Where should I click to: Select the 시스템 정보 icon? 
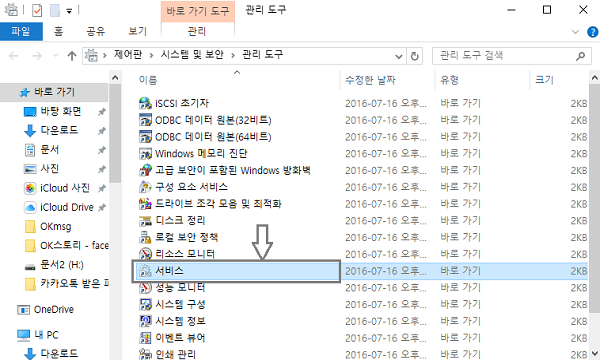click(145, 321)
